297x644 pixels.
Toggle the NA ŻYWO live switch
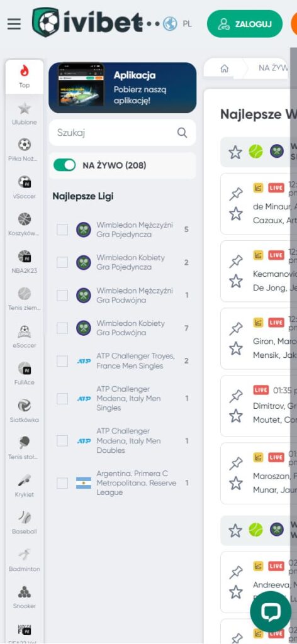point(64,165)
